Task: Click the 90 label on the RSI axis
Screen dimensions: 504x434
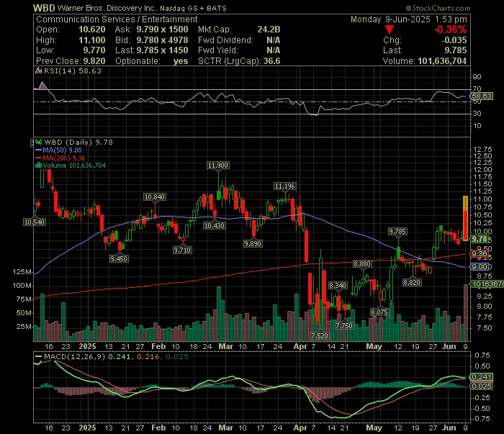Action: pos(477,77)
